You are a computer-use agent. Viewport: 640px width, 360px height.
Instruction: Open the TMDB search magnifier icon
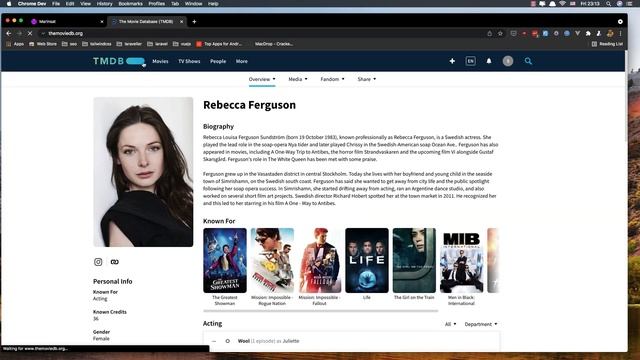tap(528, 61)
